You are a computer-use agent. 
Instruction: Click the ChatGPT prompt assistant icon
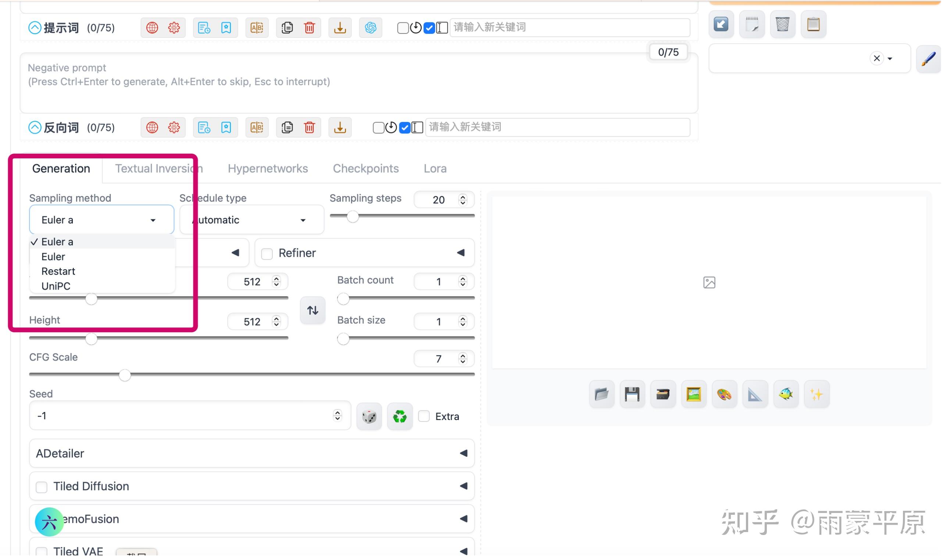[x=370, y=27]
